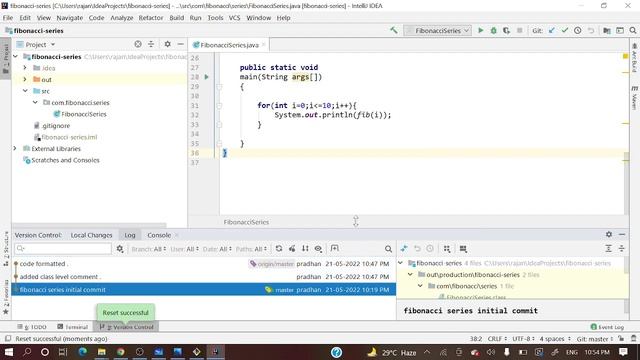Click cherry-pick icon in log toolbar

(292, 249)
